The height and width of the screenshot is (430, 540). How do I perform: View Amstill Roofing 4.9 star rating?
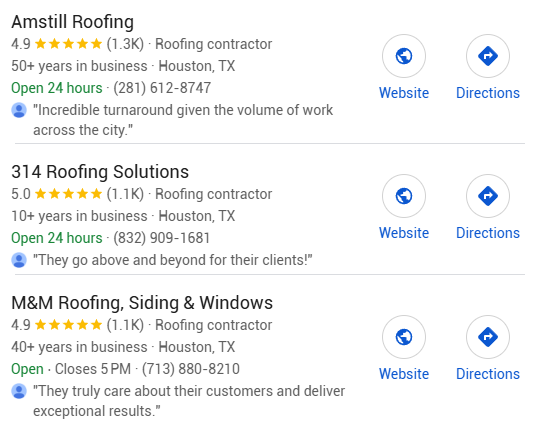(x=57, y=44)
